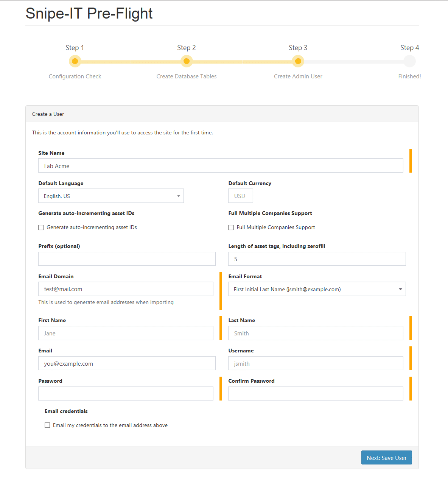The height and width of the screenshot is (480, 448).
Task: Click the First Name field
Action: click(126, 333)
